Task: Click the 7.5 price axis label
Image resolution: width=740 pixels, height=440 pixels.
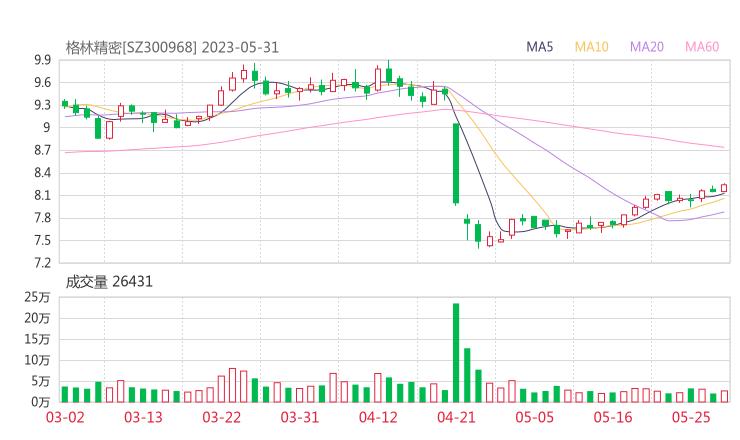Action: coord(42,240)
